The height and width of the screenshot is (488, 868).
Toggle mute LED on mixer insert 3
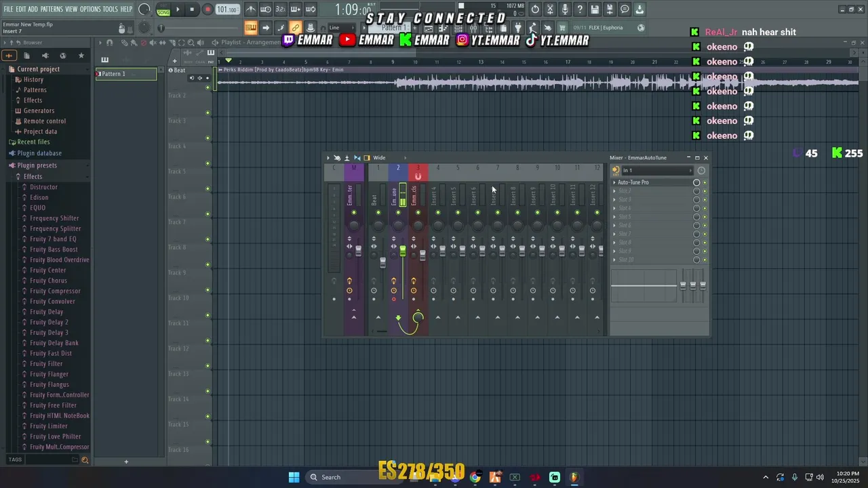pyautogui.click(x=418, y=213)
